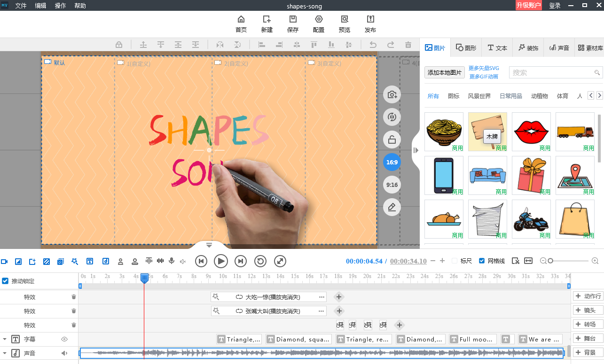The image size is (604, 364).
Task: Jump to next frame button
Action: coord(241,261)
